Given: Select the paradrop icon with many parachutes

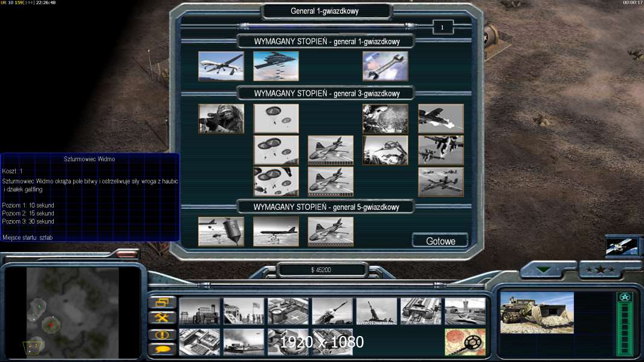Looking at the screenshot, I should click(x=276, y=182).
